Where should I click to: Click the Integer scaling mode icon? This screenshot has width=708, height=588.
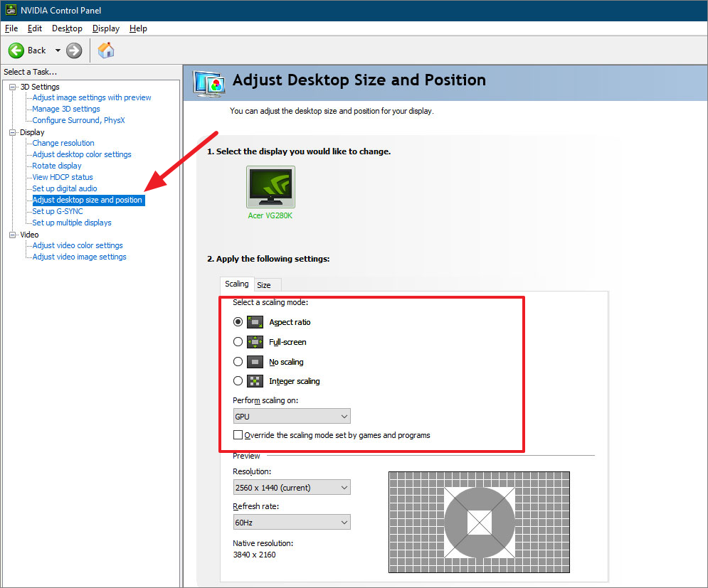point(255,381)
